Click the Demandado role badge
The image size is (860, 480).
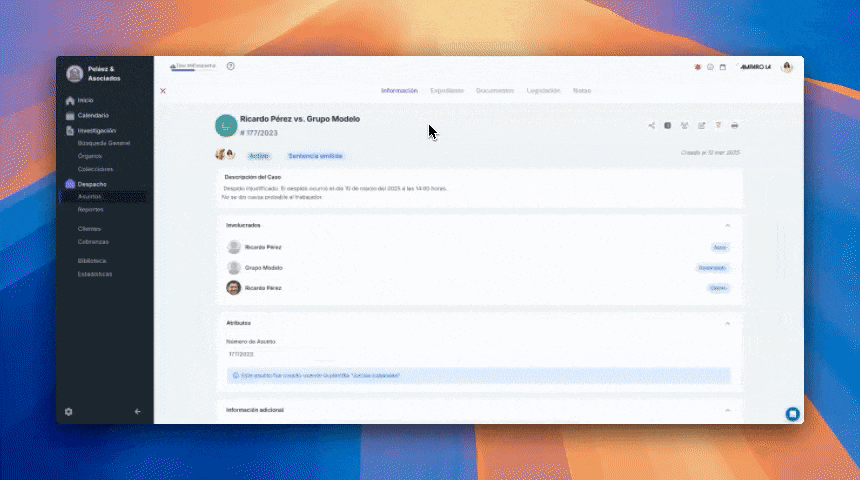pyautogui.click(x=712, y=268)
